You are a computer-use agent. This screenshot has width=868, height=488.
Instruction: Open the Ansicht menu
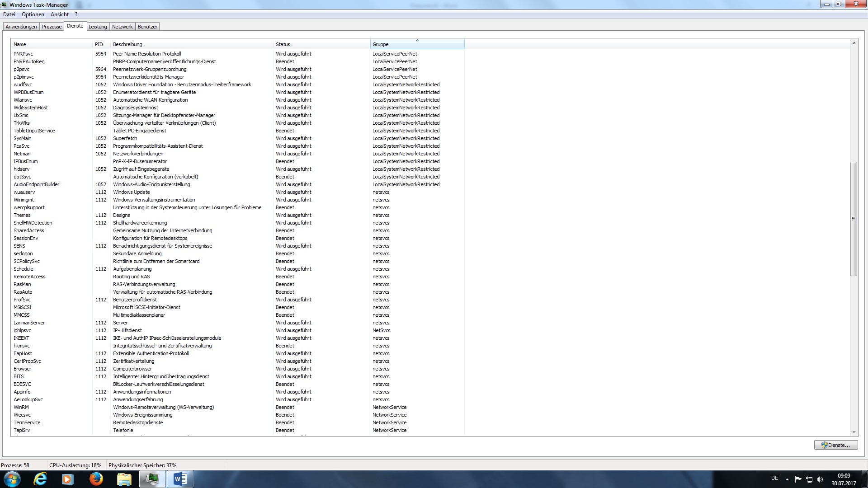point(60,14)
